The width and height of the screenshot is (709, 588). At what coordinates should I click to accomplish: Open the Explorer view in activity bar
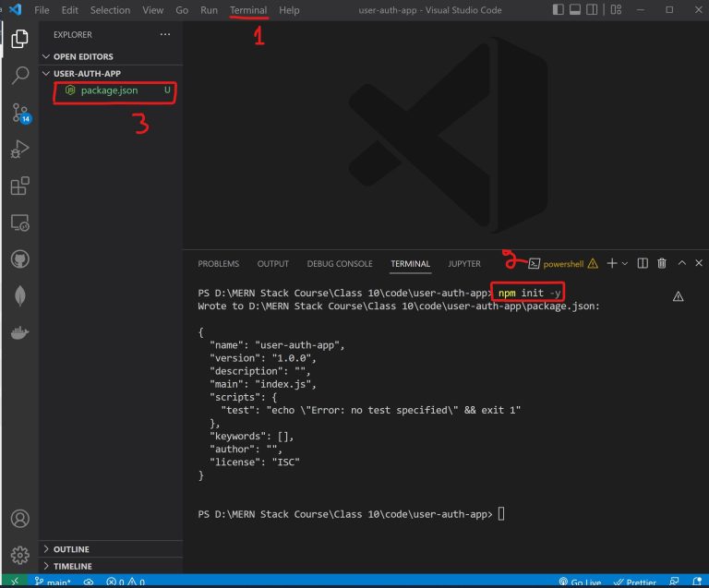pyautogui.click(x=19, y=39)
